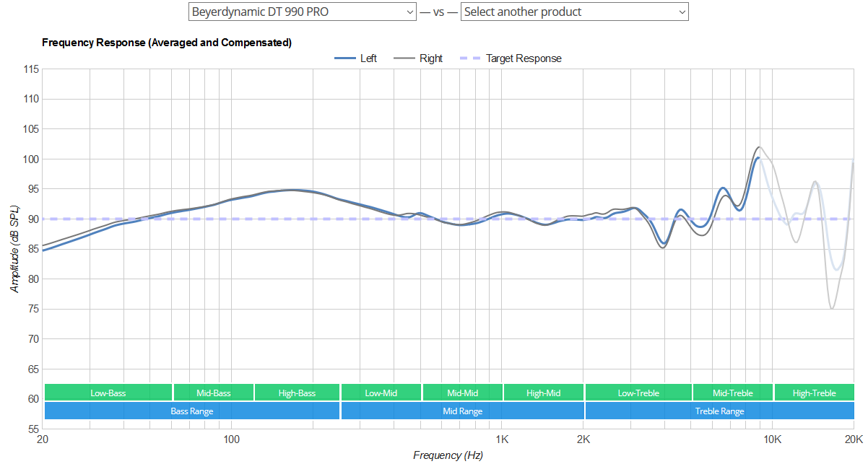Screen dimensions: 868x464
Task: Select the Treble Range bar
Action: [719, 411]
